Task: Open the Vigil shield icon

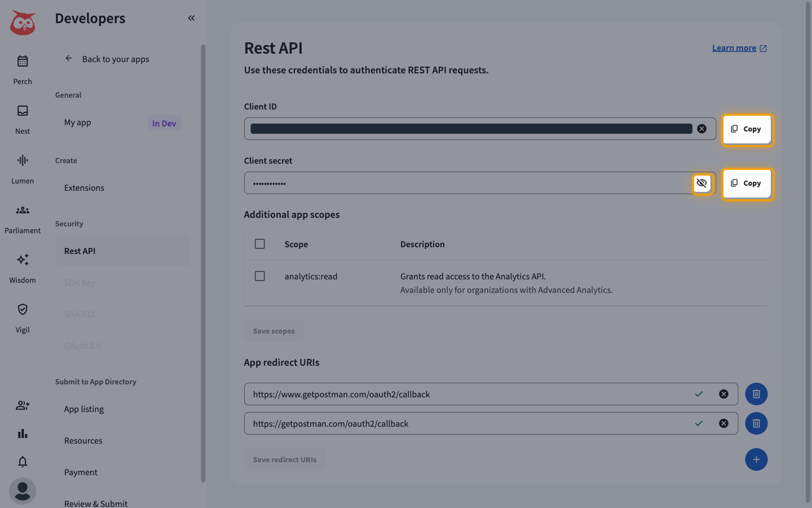Action: coord(23,309)
